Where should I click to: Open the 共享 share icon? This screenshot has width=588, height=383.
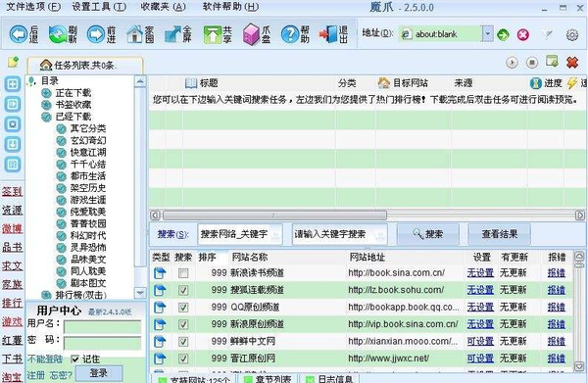213,35
